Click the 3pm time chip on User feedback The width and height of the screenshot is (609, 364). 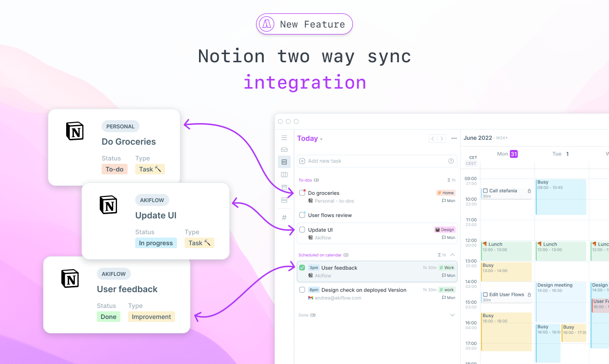click(x=314, y=268)
